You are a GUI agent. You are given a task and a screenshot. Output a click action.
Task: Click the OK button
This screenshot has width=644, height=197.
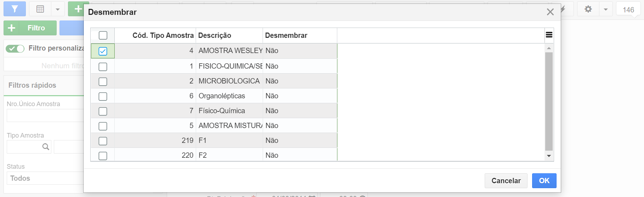pos(544,181)
